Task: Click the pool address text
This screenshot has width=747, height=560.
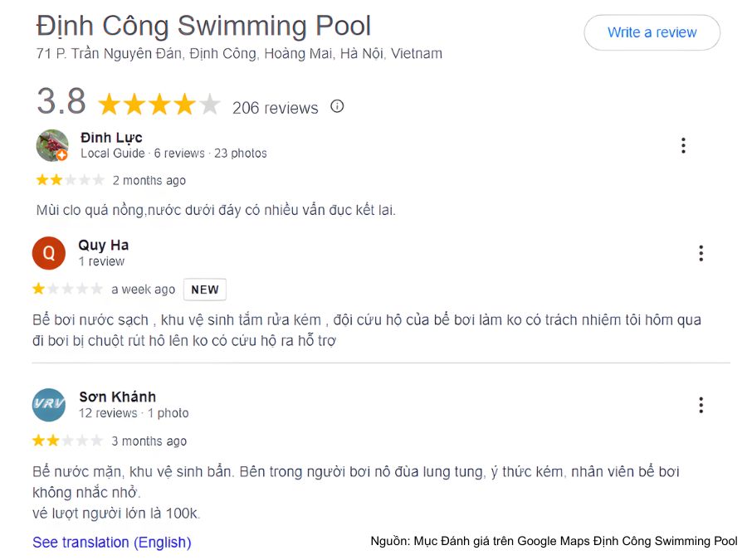Action: (x=239, y=54)
